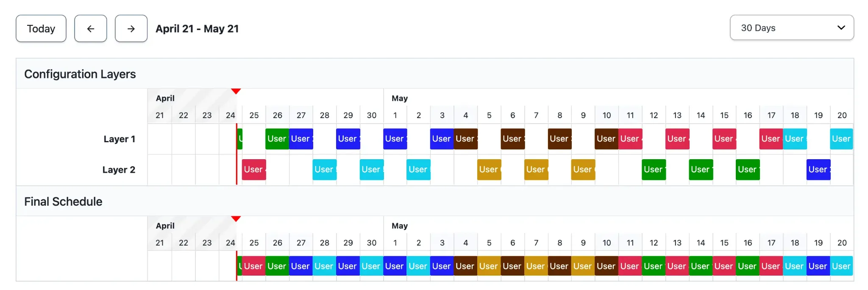
Task: Select Layer 1 red shift on May 11
Action: tap(630, 139)
